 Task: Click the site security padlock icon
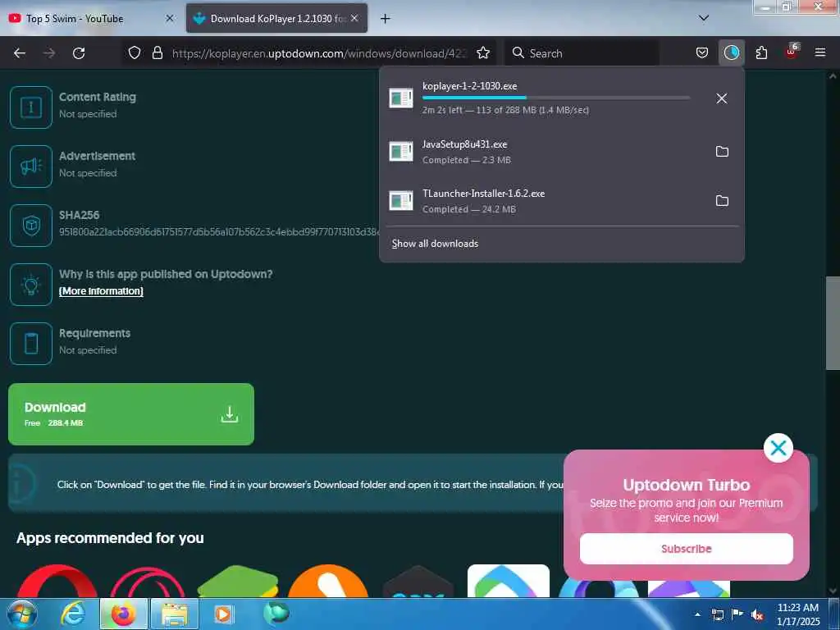[157, 52]
